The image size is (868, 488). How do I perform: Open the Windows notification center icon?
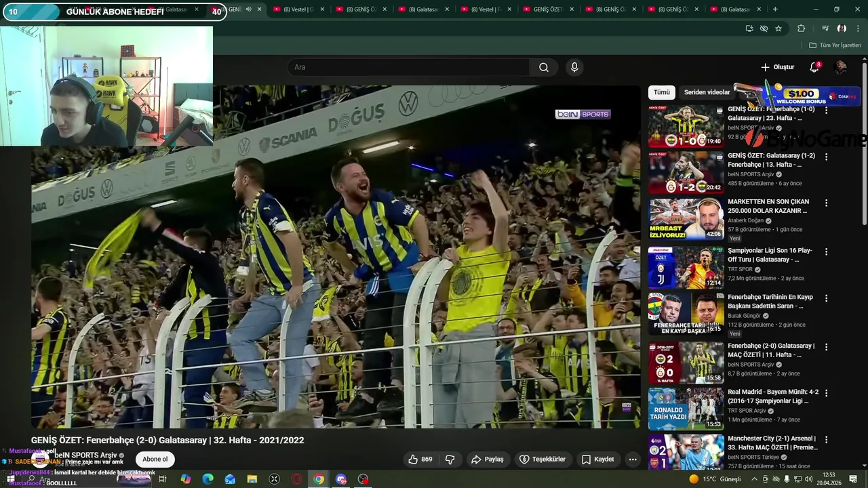pyautogui.click(x=853, y=479)
